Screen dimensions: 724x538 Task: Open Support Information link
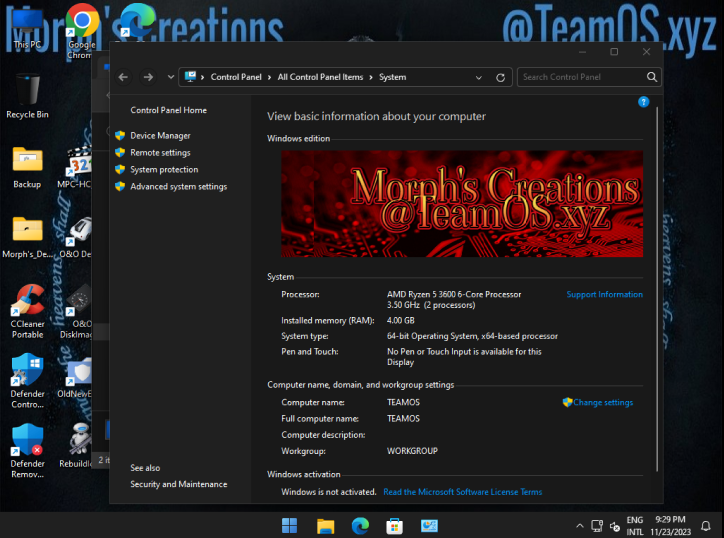coord(604,295)
